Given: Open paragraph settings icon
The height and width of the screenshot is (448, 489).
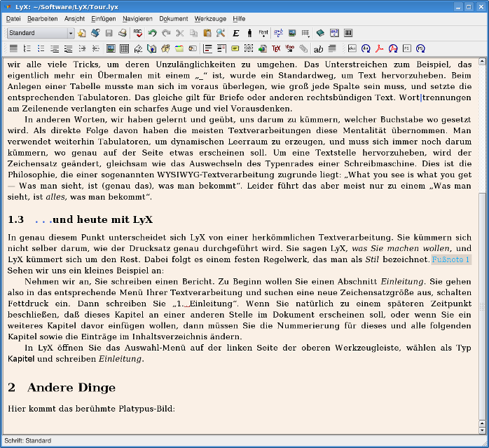Looking at the screenshot, I should point(333,48).
